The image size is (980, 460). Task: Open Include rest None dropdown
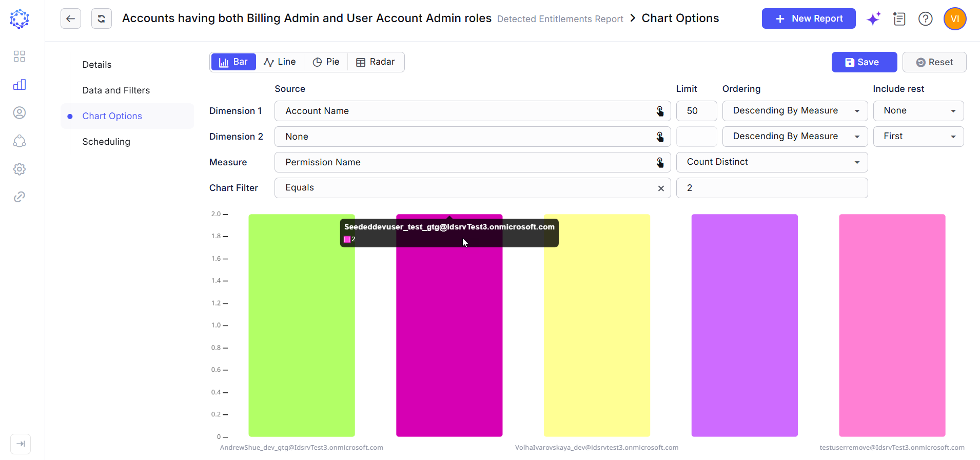tap(918, 111)
